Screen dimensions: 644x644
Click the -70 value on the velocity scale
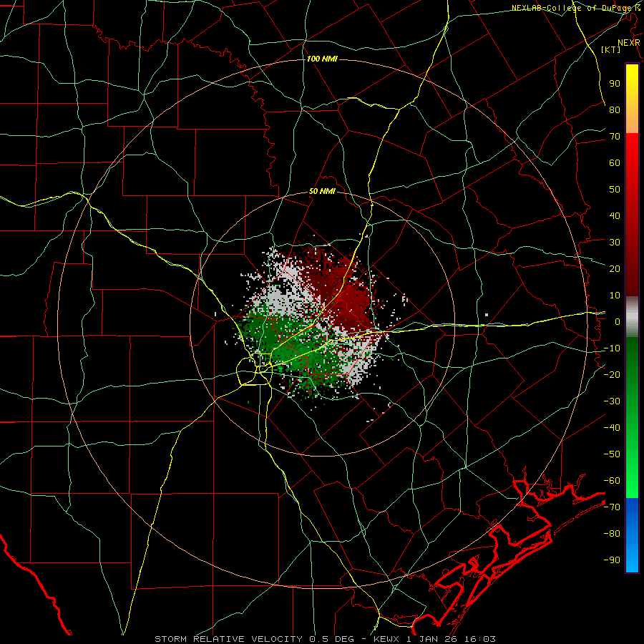pyautogui.click(x=612, y=507)
